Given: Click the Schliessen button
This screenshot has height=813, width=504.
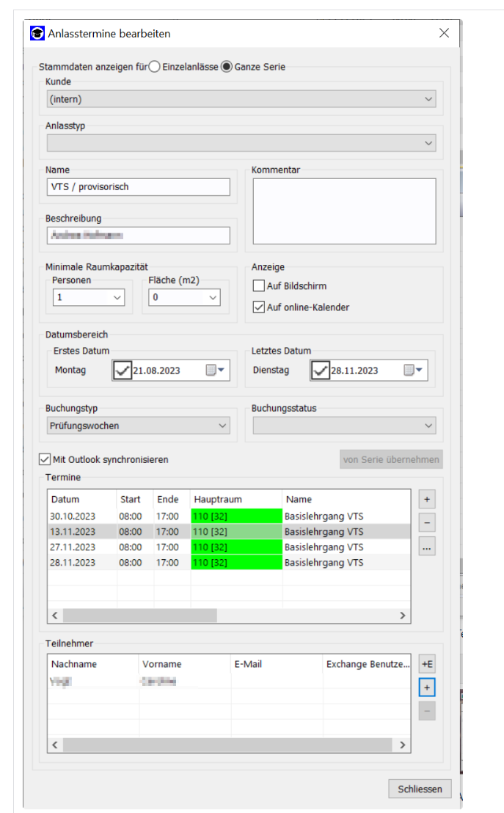Looking at the screenshot, I should point(420,789).
